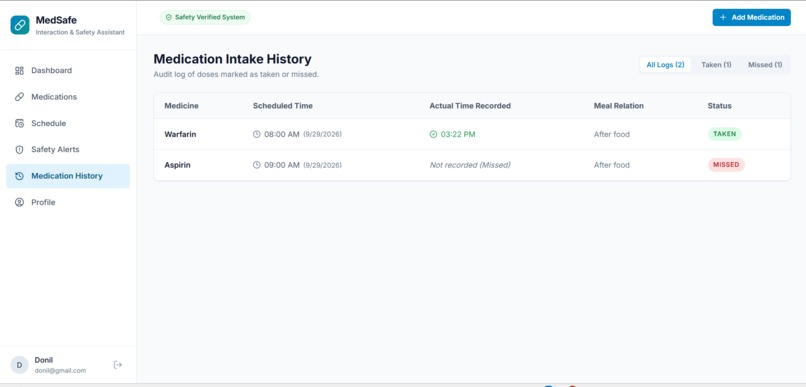Click the Meal Relation column header
Viewport: 806px width, 387px height.
[x=618, y=106]
